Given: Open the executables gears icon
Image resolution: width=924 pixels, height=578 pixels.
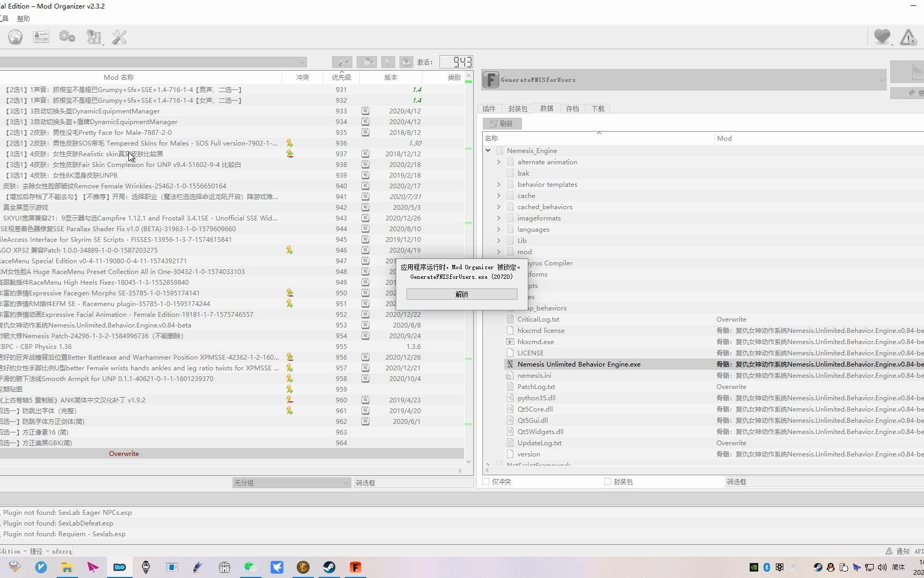Looking at the screenshot, I should coord(67,37).
